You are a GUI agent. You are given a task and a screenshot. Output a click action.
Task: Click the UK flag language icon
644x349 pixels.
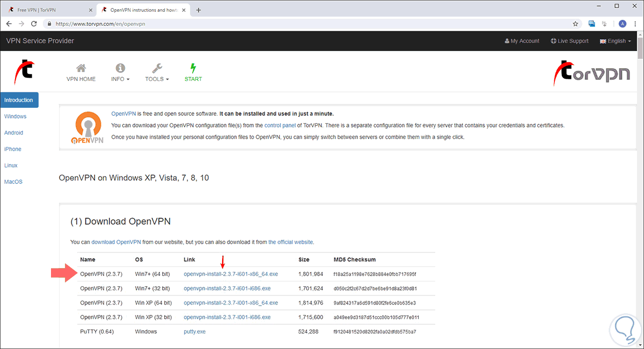[x=603, y=41]
